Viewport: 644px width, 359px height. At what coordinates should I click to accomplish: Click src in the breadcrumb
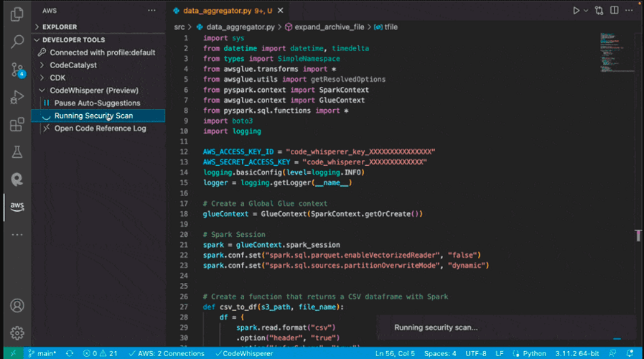click(x=179, y=27)
